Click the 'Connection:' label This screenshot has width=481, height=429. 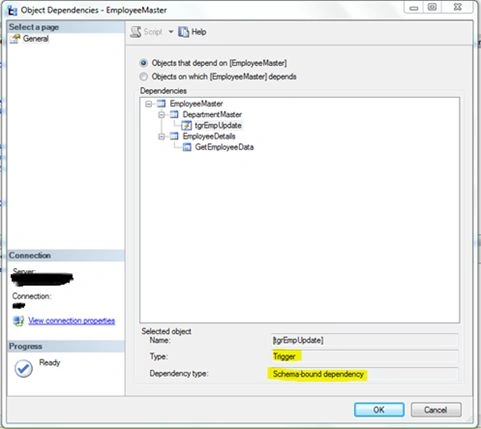pyautogui.click(x=32, y=296)
